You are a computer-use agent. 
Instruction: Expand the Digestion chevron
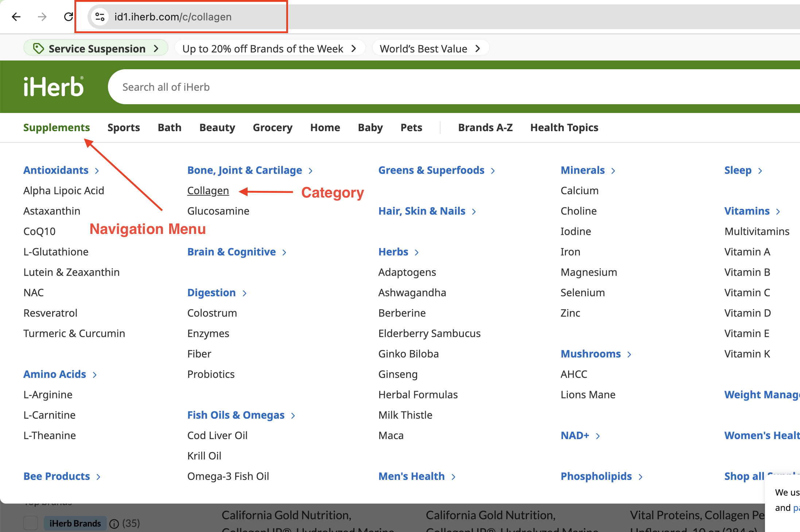(x=245, y=293)
